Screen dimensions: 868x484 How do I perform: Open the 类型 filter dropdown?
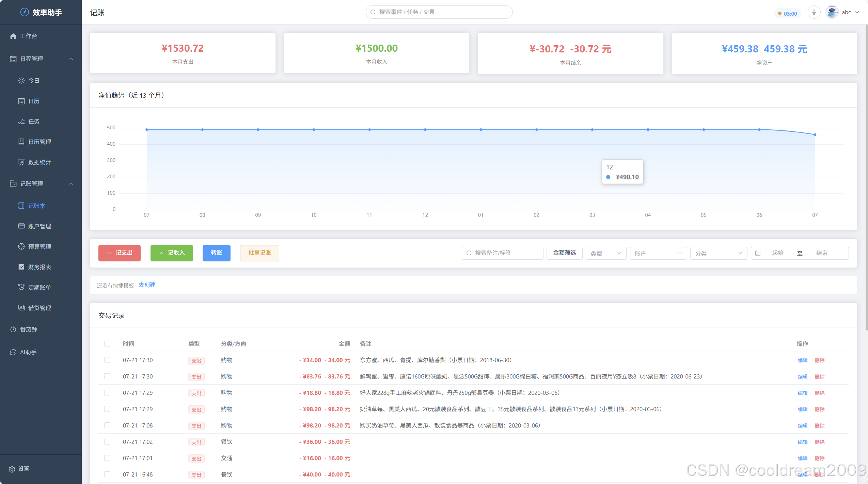(606, 253)
